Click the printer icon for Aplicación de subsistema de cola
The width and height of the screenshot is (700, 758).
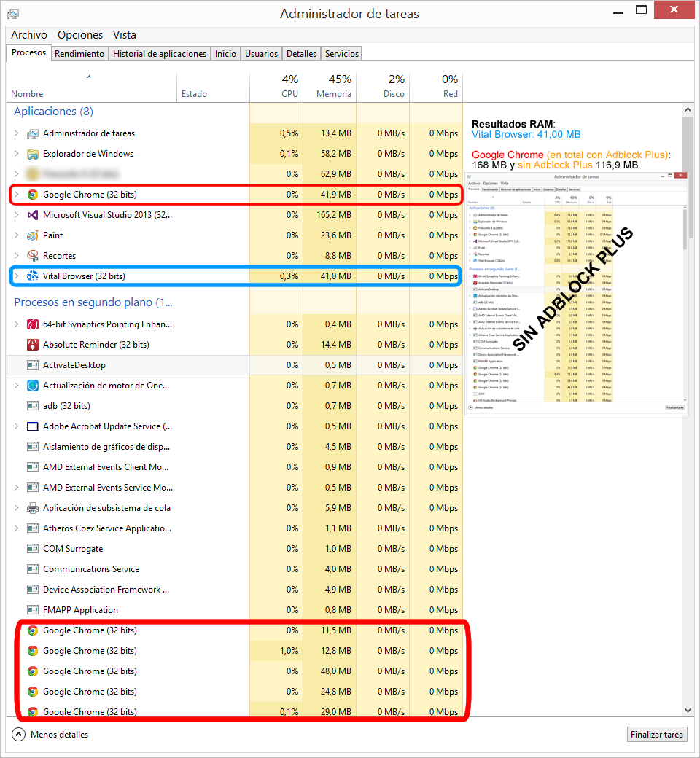pyautogui.click(x=32, y=508)
